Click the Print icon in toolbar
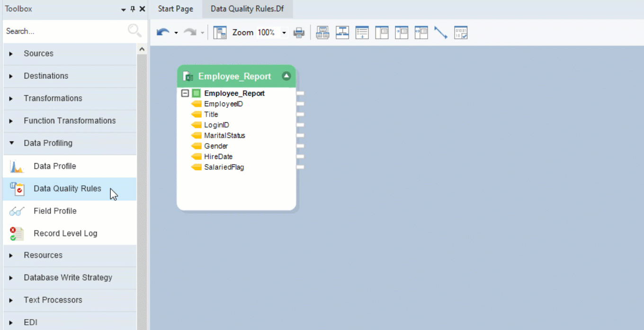The height and width of the screenshot is (330, 644). 299,33
